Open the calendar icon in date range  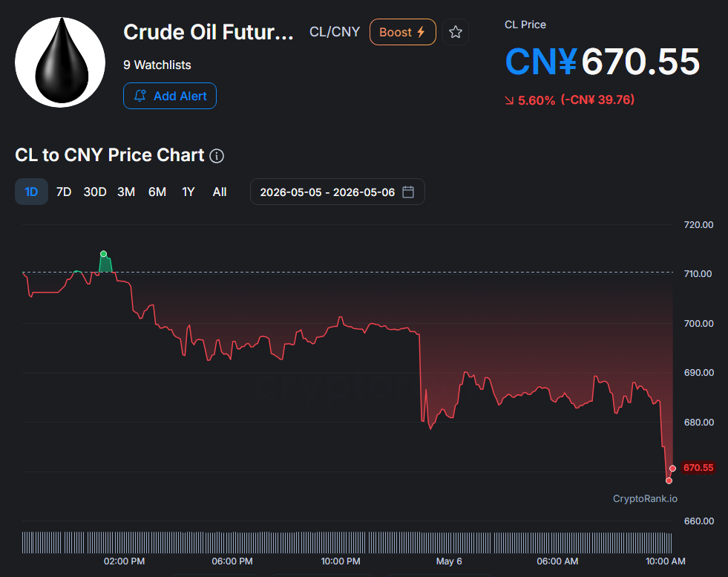408,192
